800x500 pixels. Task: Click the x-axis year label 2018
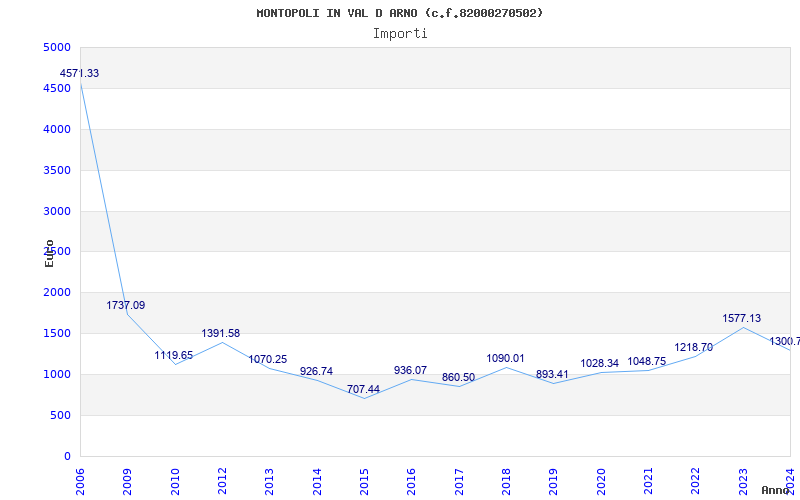click(506, 482)
